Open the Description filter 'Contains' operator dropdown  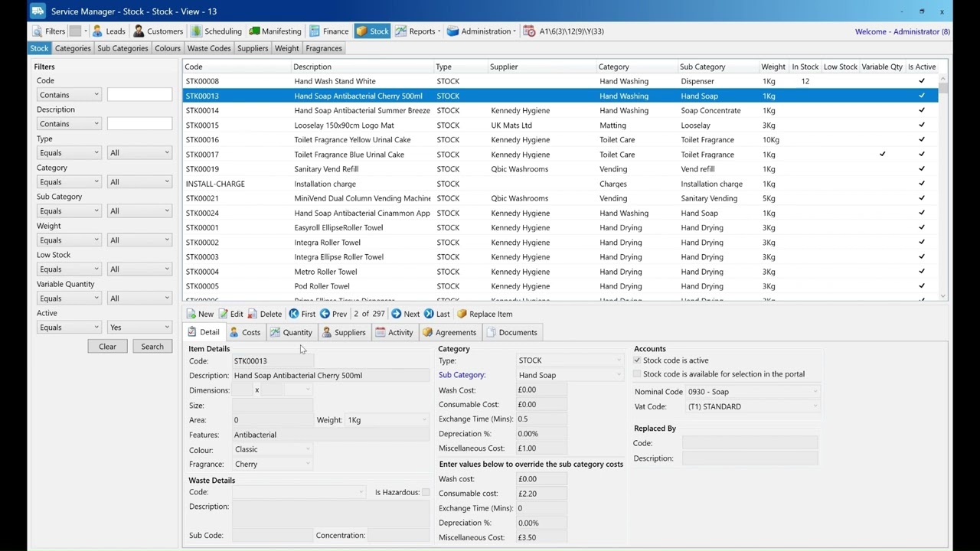coord(69,124)
